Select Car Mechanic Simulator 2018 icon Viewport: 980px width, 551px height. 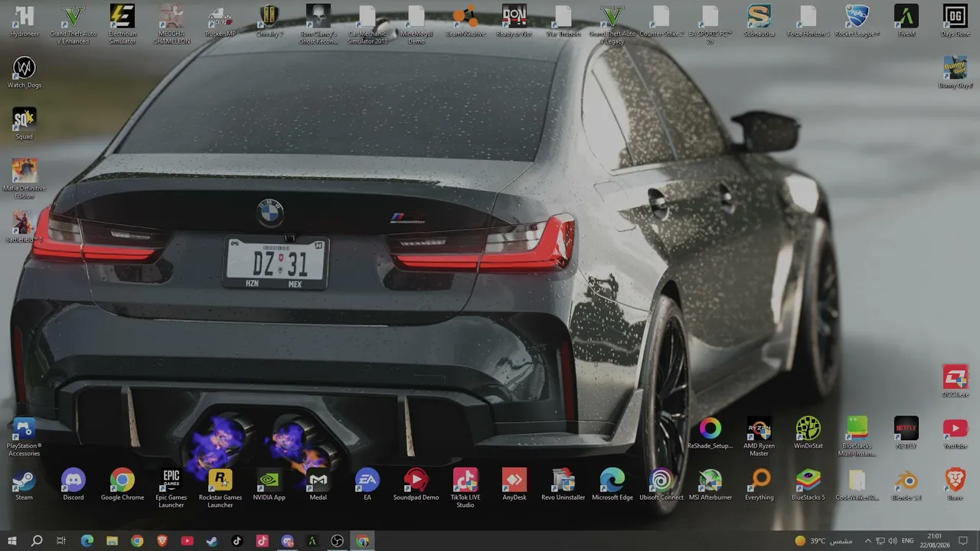point(367,24)
